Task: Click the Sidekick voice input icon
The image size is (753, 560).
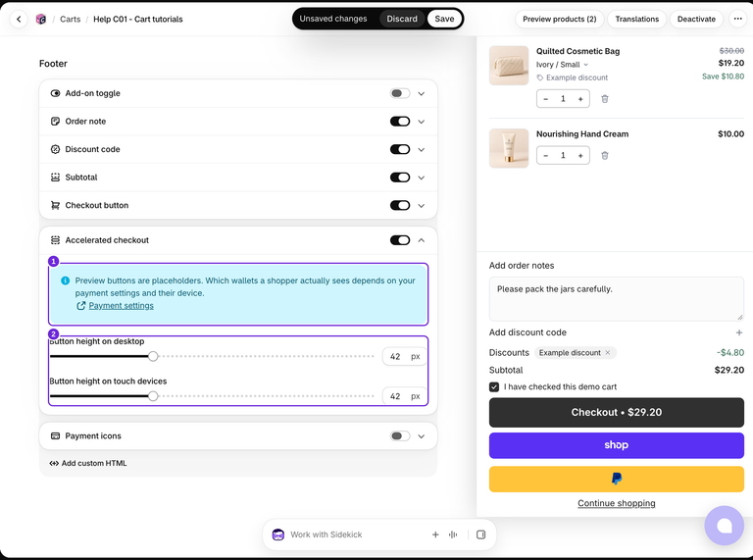Action: tap(453, 535)
